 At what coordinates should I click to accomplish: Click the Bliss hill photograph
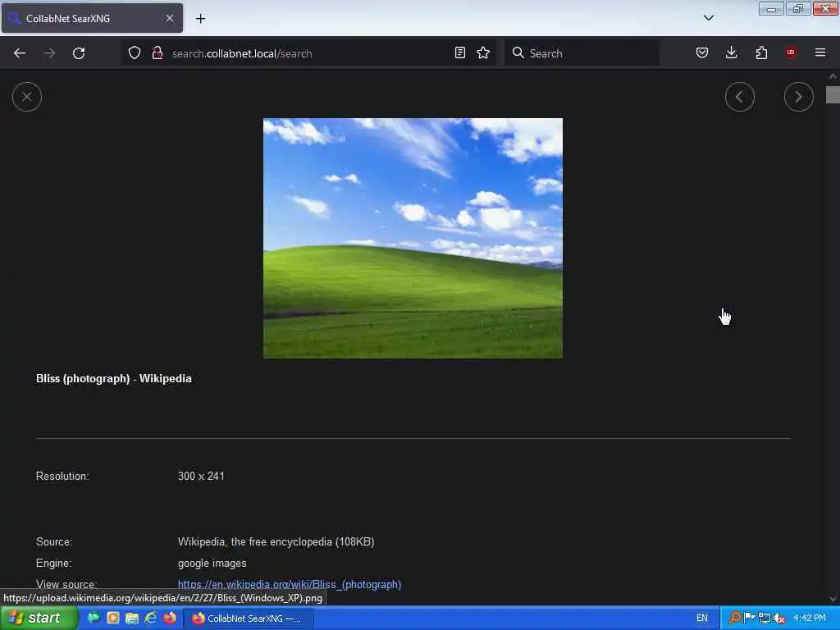click(x=413, y=238)
